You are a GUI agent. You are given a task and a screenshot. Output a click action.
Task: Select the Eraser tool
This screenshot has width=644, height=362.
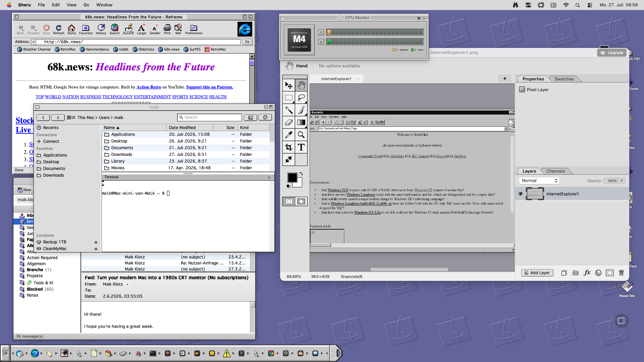(x=289, y=123)
